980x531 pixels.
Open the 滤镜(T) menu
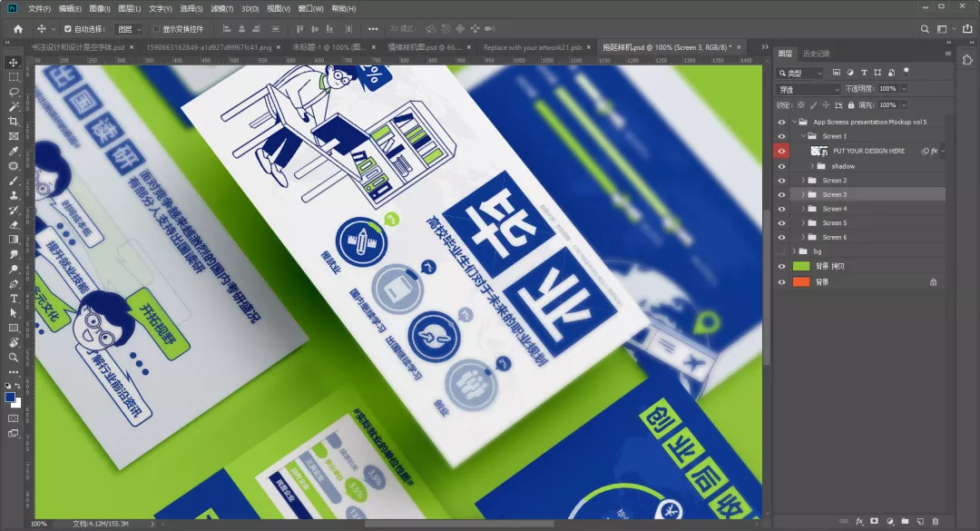(221, 9)
